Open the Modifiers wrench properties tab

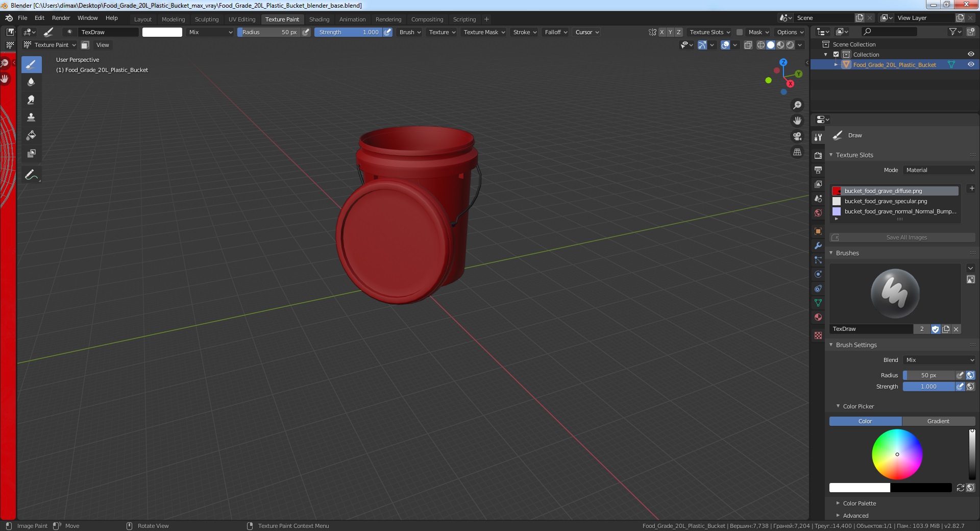point(818,246)
